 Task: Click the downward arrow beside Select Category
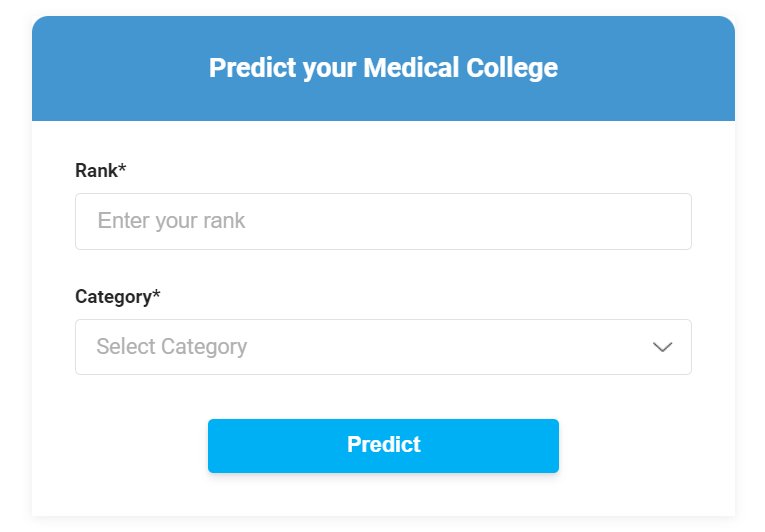click(x=662, y=347)
